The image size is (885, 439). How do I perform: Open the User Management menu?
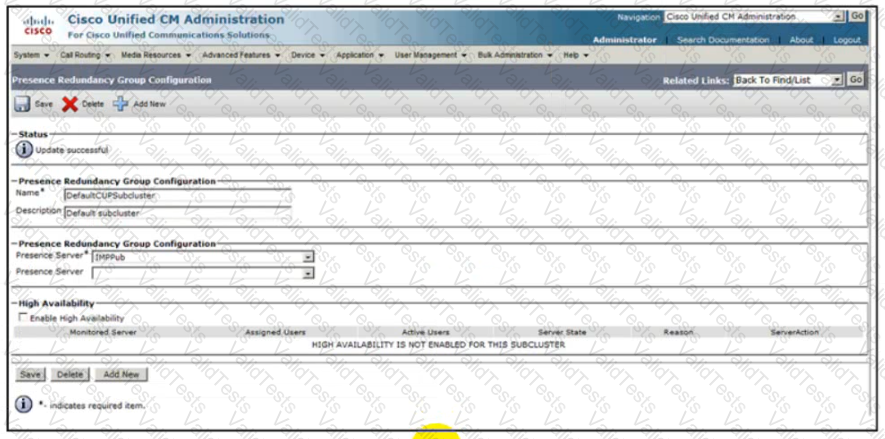coord(431,55)
